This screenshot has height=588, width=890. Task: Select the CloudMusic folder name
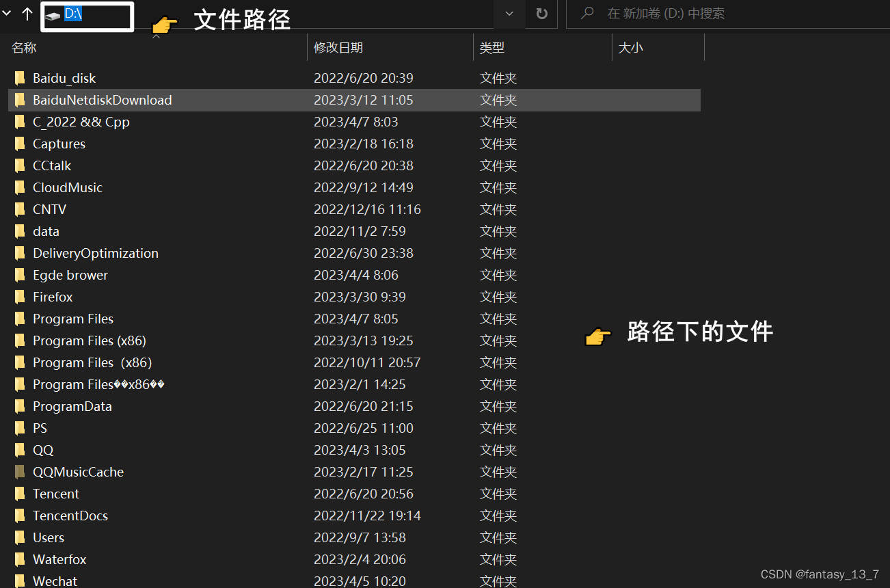pos(68,187)
